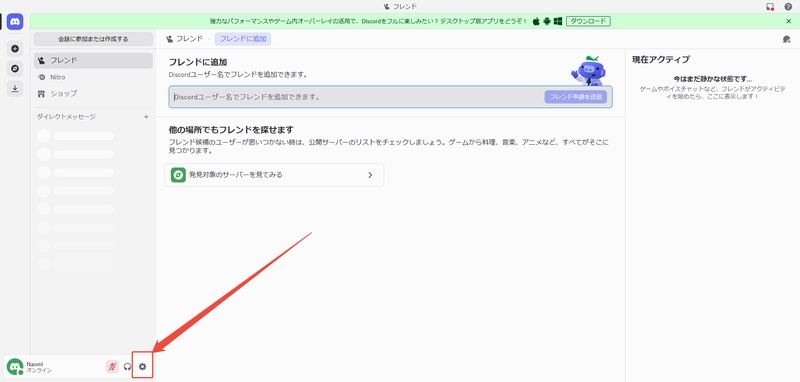Click the ダウンロード button in banner

click(x=588, y=21)
